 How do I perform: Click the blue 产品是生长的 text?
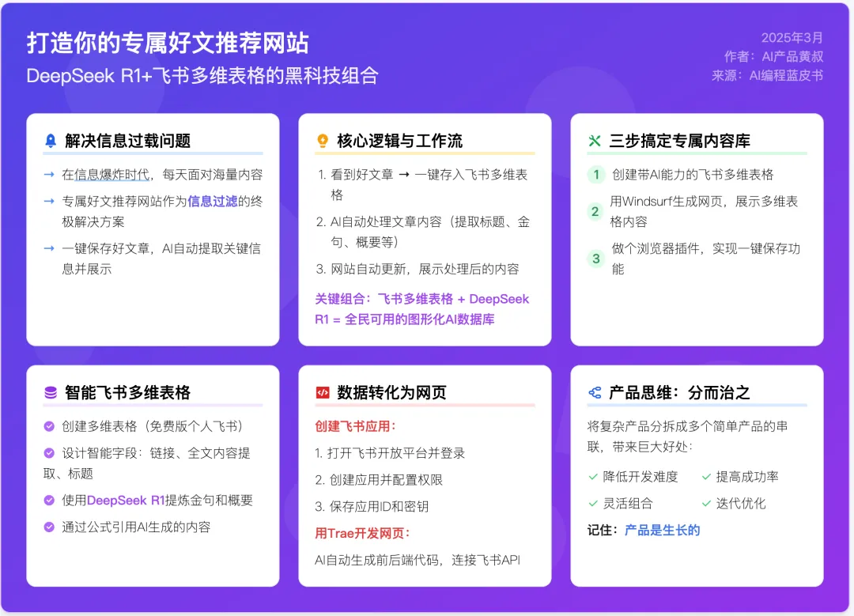663,531
